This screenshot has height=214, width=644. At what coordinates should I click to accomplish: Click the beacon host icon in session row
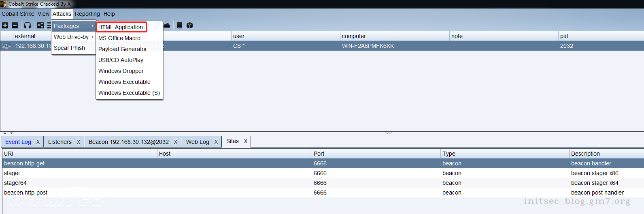(6, 46)
